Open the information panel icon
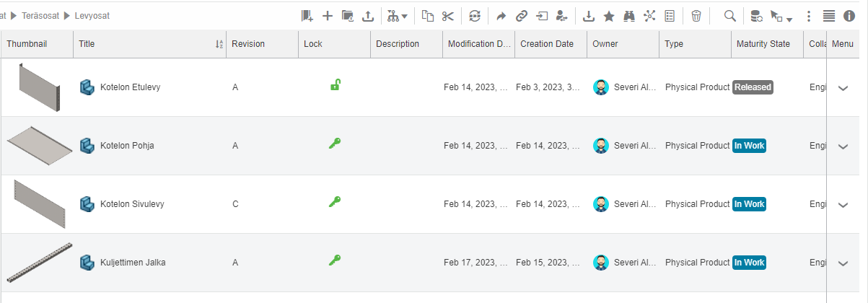The height and width of the screenshot is (303, 868). tap(849, 15)
